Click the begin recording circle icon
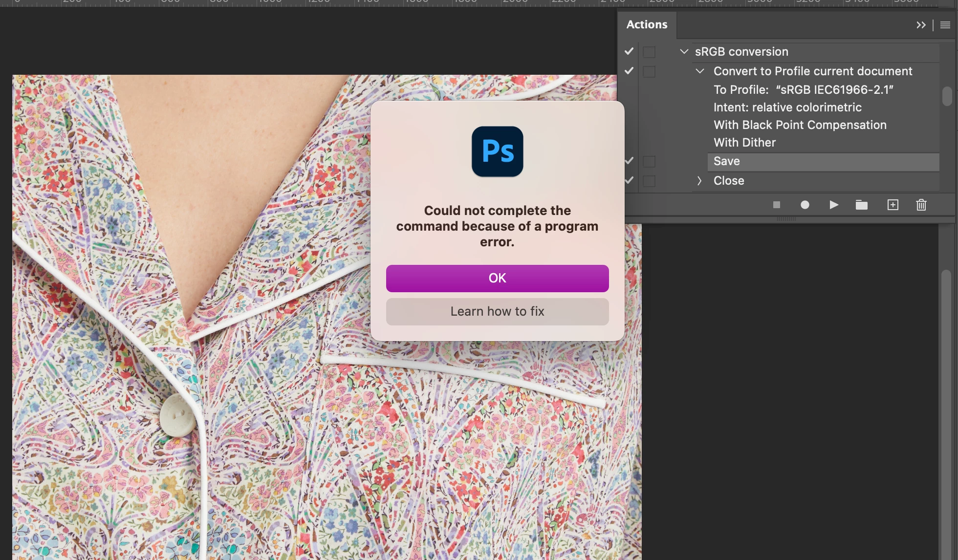This screenshot has width=958, height=560. pyautogui.click(x=805, y=205)
